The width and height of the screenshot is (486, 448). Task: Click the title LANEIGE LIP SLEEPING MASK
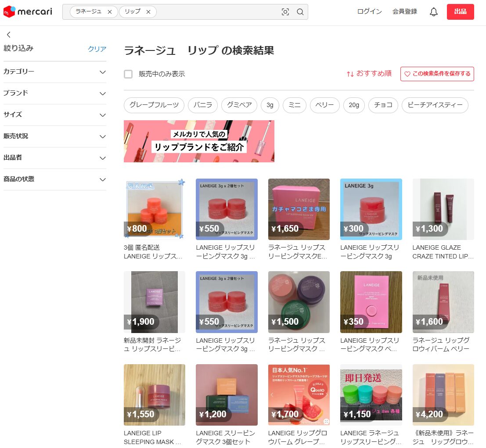tap(152, 437)
